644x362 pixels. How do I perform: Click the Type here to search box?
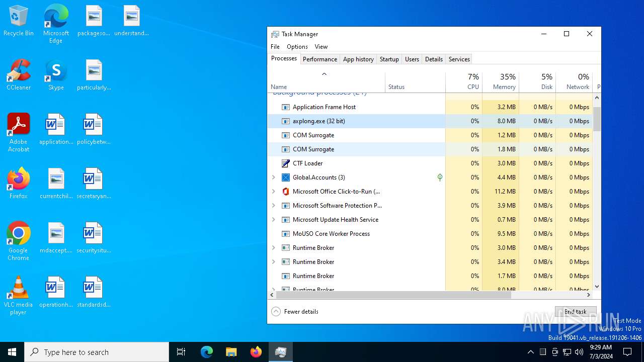pyautogui.click(x=97, y=352)
